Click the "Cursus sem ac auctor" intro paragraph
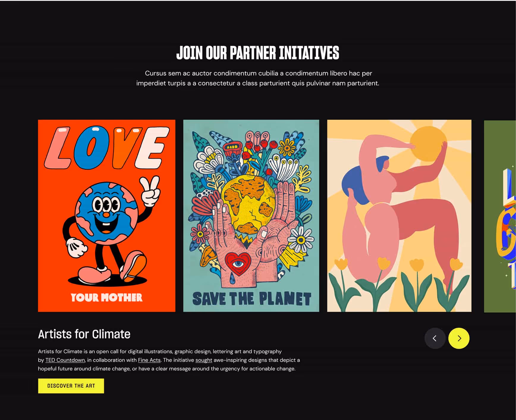516x420 pixels. [x=258, y=78]
